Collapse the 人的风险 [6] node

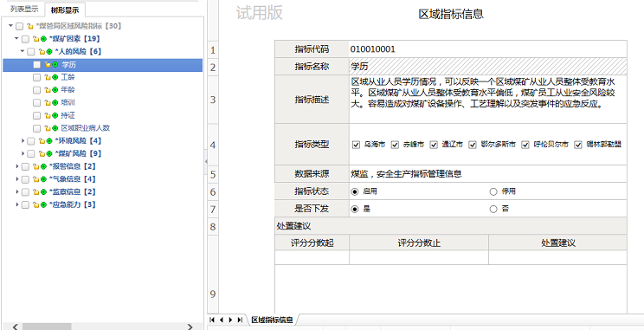click(x=23, y=51)
